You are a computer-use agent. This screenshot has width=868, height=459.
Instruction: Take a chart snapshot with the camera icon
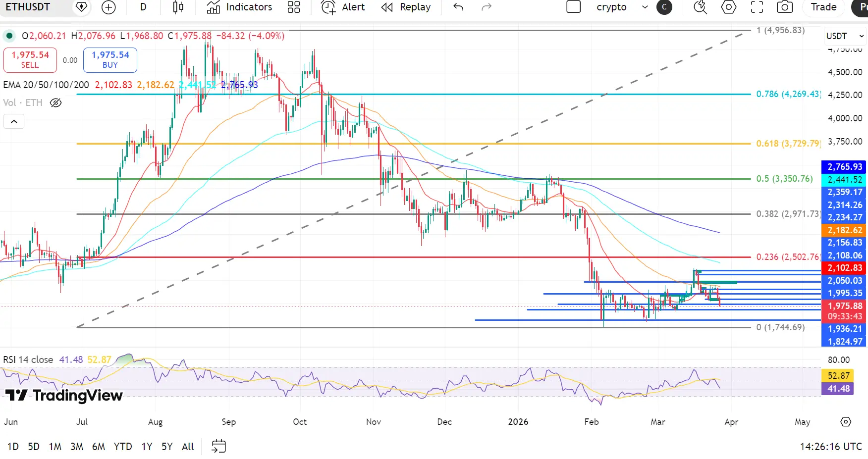click(784, 7)
